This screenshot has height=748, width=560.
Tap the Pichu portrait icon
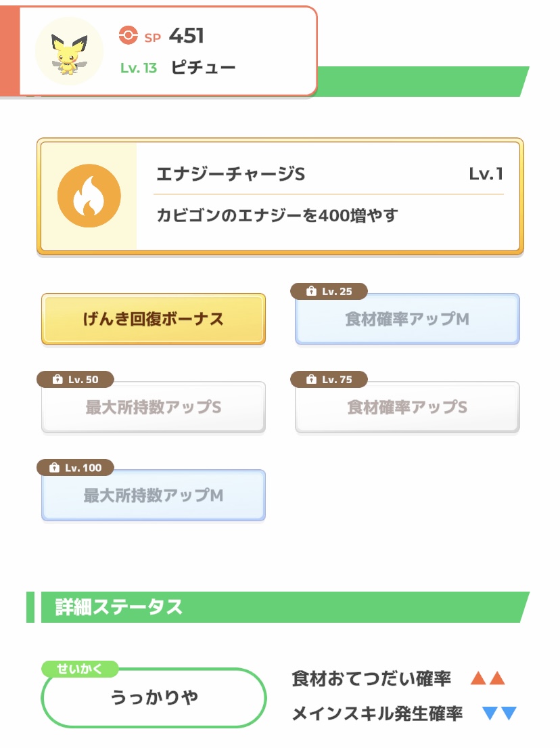click(x=70, y=51)
